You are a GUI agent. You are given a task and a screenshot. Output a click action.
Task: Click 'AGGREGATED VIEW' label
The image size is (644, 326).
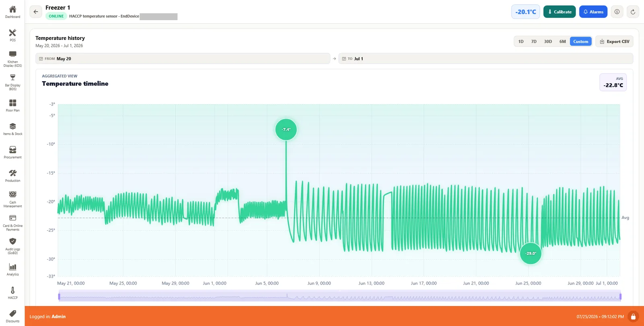tap(60, 76)
